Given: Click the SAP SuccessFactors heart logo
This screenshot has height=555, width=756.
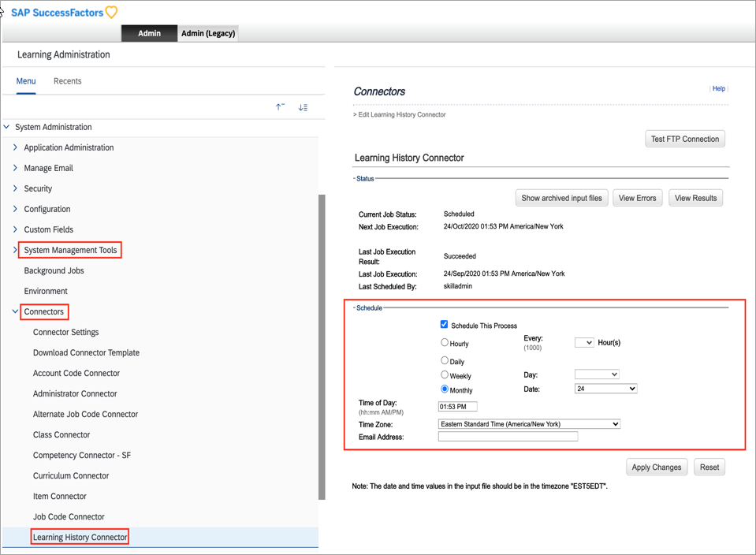Looking at the screenshot, I should tap(111, 12).
